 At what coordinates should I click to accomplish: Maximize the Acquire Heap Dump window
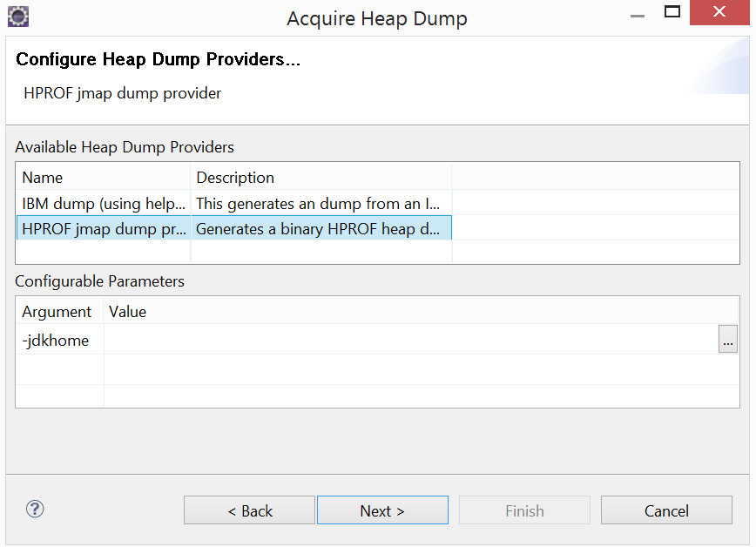[x=672, y=12]
